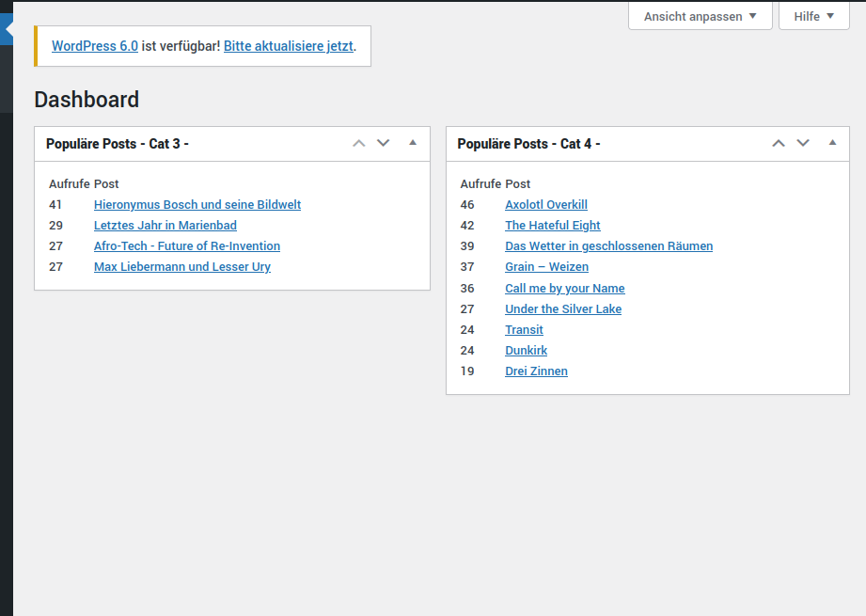The image size is (866, 616).
Task: Open the Drei Zinnen post link
Action: (x=536, y=371)
